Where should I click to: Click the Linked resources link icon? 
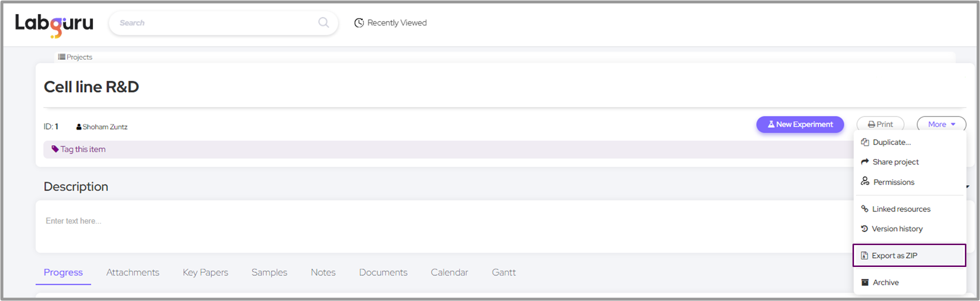tap(865, 209)
